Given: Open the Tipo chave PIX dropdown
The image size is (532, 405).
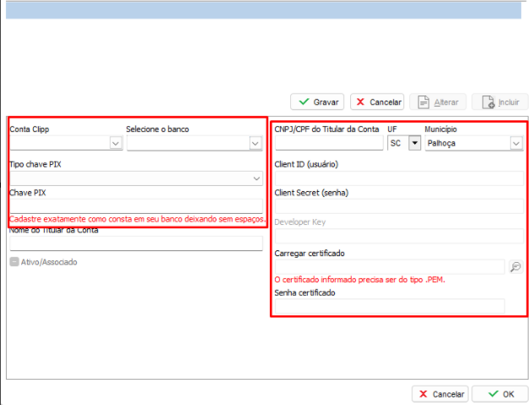Looking at the screenshot, I should click(255, 179).
